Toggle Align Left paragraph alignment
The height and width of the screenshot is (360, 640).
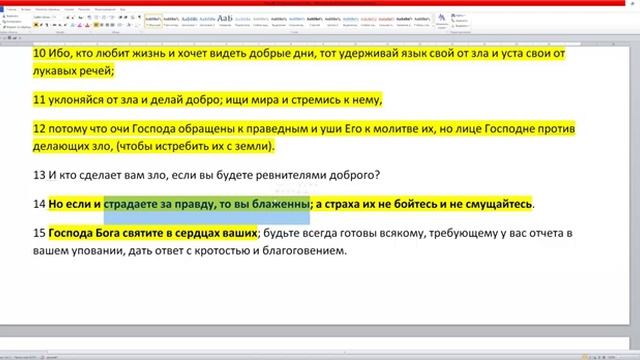(96, 25)
